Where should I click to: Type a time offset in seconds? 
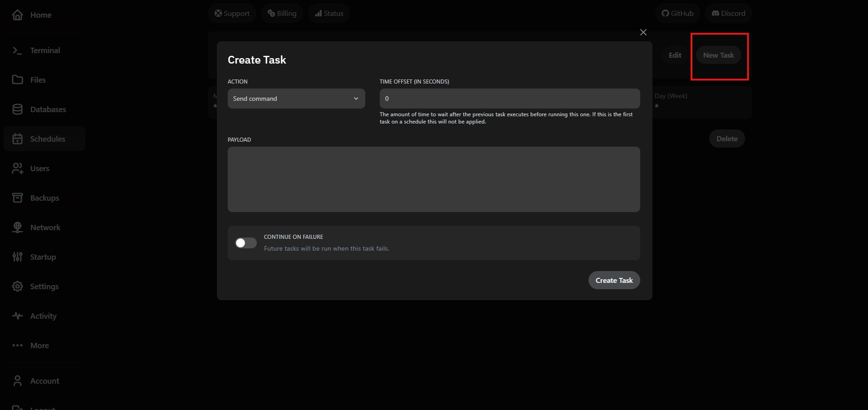pyautogui.click(x=509, y=98)
